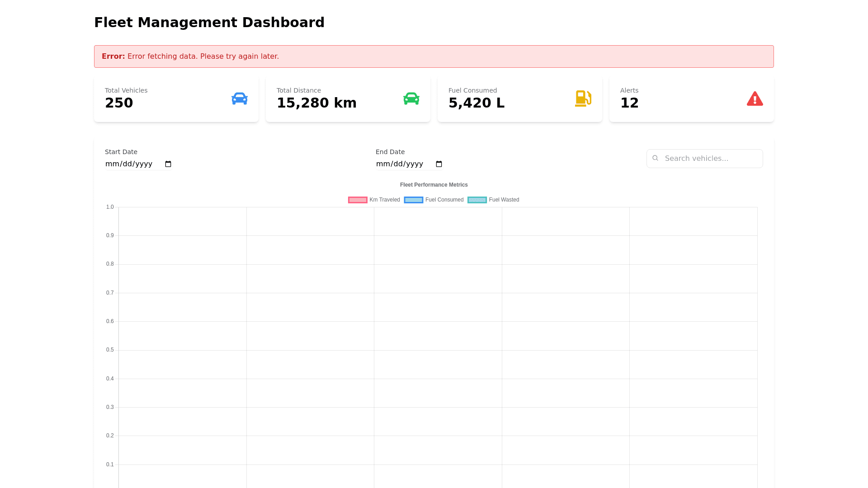Open End Date calendar picker icon

(x=439, y=164)
